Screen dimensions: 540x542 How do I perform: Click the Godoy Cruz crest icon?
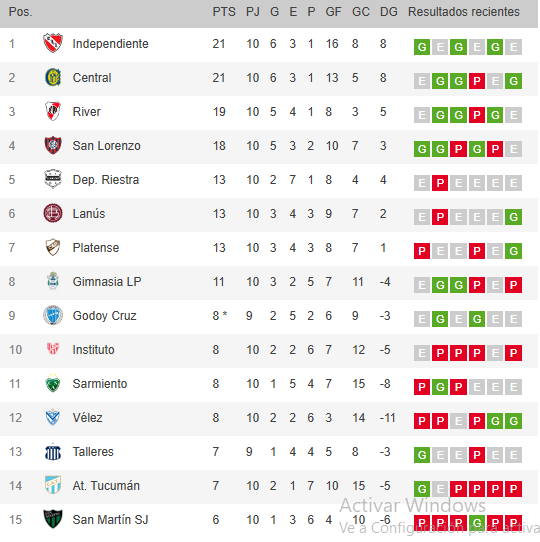pyautogui.click(x=53, y=315)
